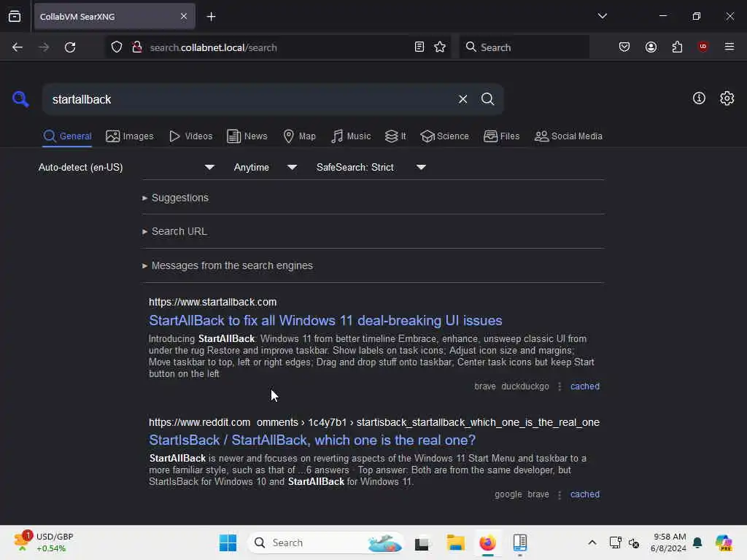Open File Explorer from the taskbar
Image resolution: width=747 pixels, height=560 pixels.
(x=455, y=542)
